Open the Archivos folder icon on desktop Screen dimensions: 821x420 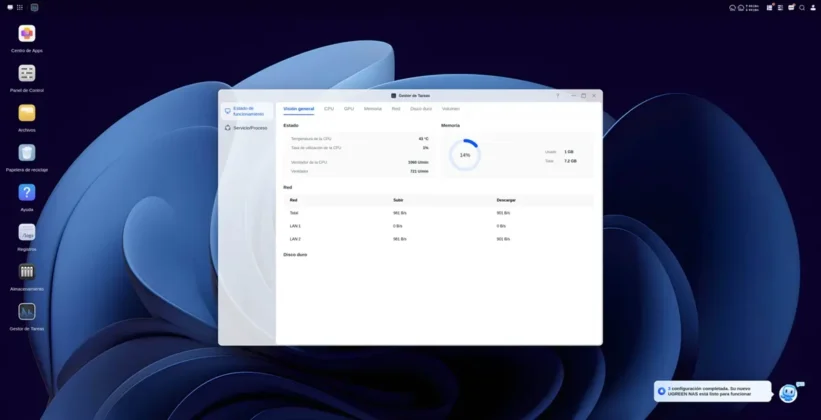27,113
